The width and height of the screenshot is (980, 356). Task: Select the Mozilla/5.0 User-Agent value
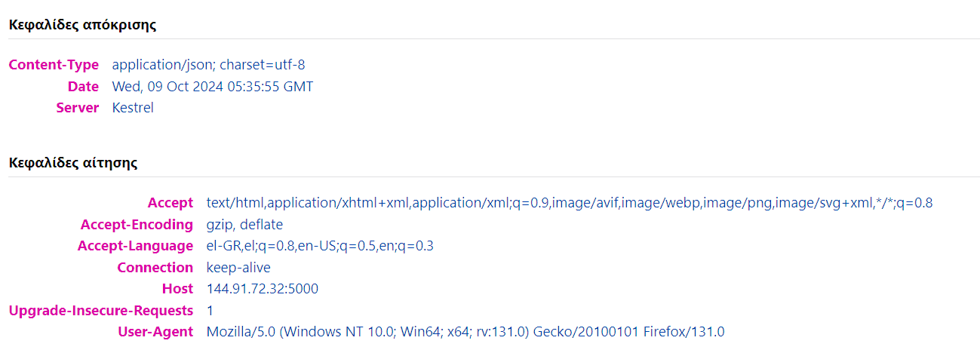pyautogui.click(x=465, y=332)
